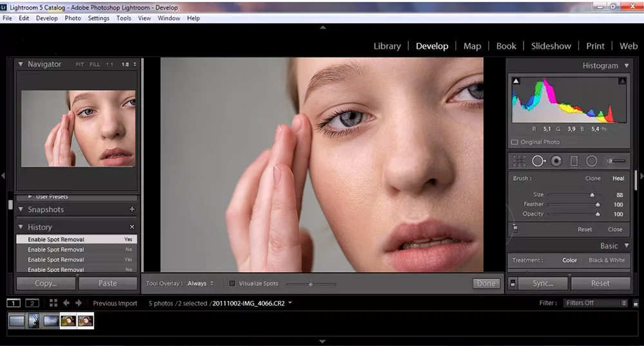Viewport: 644px width, 346px height.
Task: Select the Graduated Filter tool
Action: click(x=574, y=161)
